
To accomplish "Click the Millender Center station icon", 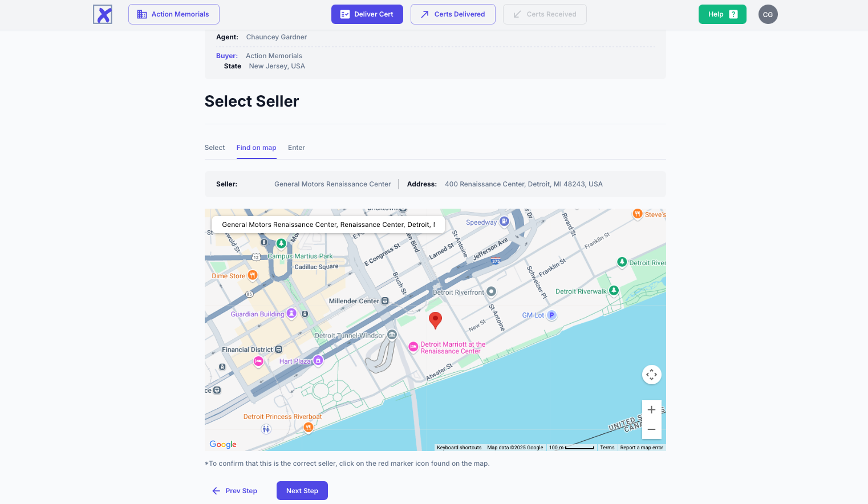I will [385, 301].
